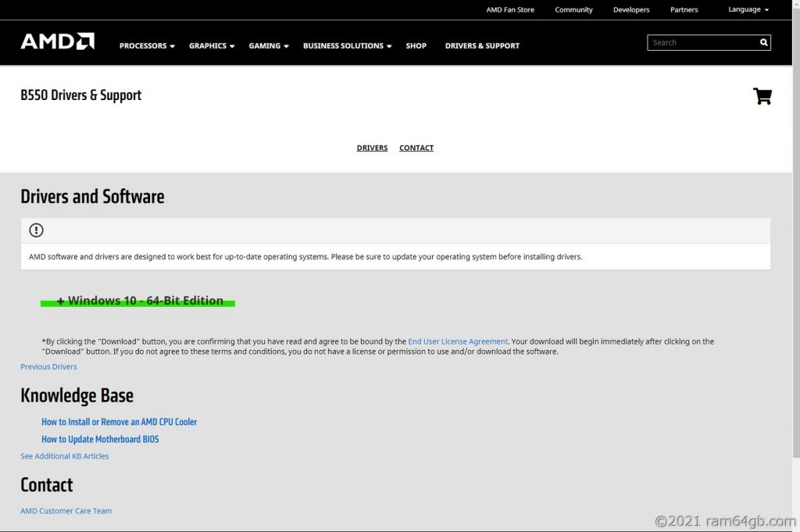The width and height of the screenshot is (800, 532).
Task: Open the Developers link
Action: pos(631,9)
